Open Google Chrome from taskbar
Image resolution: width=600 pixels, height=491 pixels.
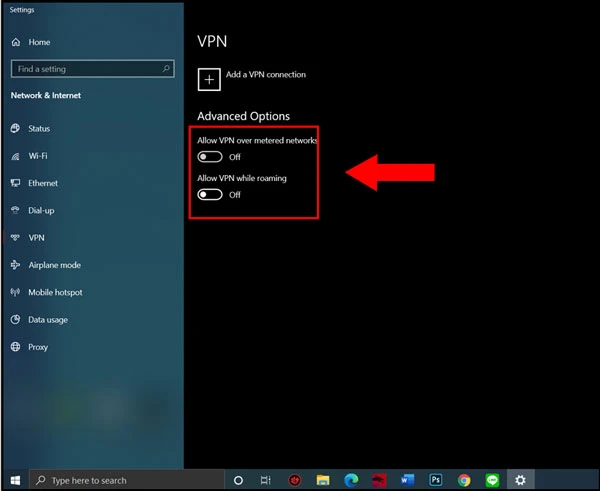click(464, 480)
